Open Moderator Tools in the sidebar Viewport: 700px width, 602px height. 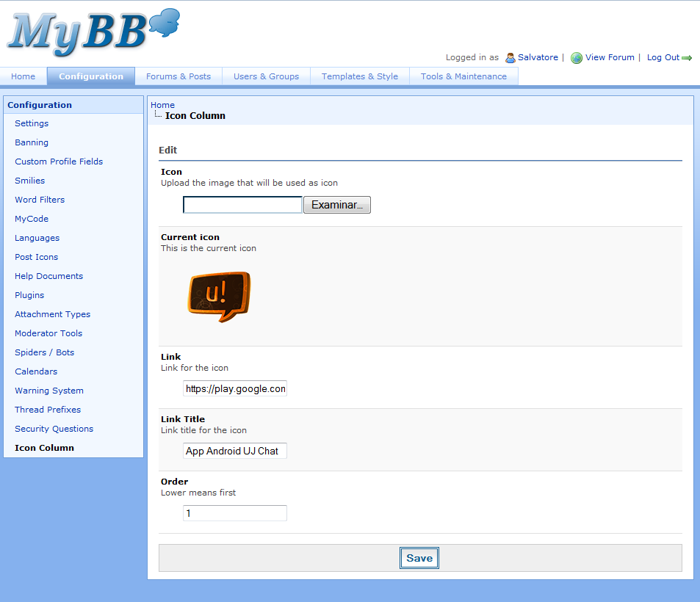48,333
